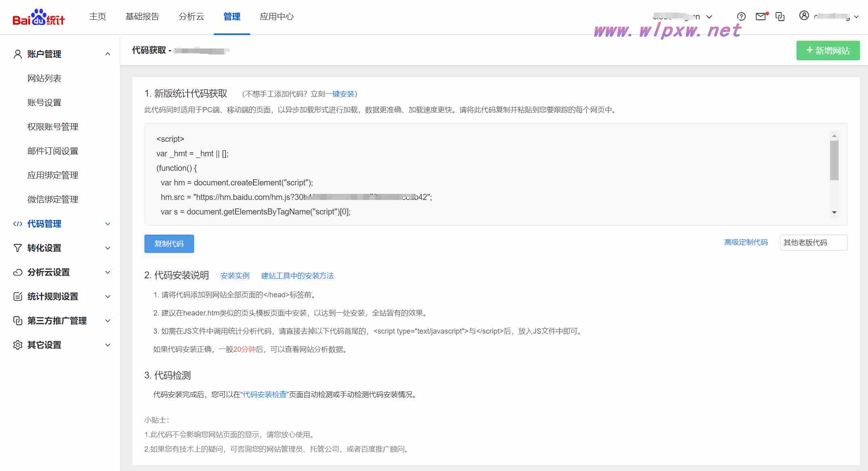The image size is (868, 471).
Task: Expand the 统计规则设置 section chevron
Action: 108,296
